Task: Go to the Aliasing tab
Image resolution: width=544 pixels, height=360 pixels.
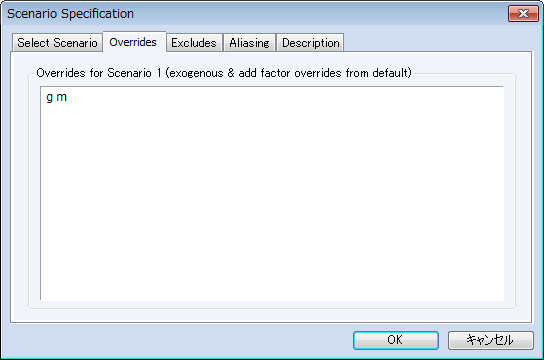Action: [x=249, y=43]
